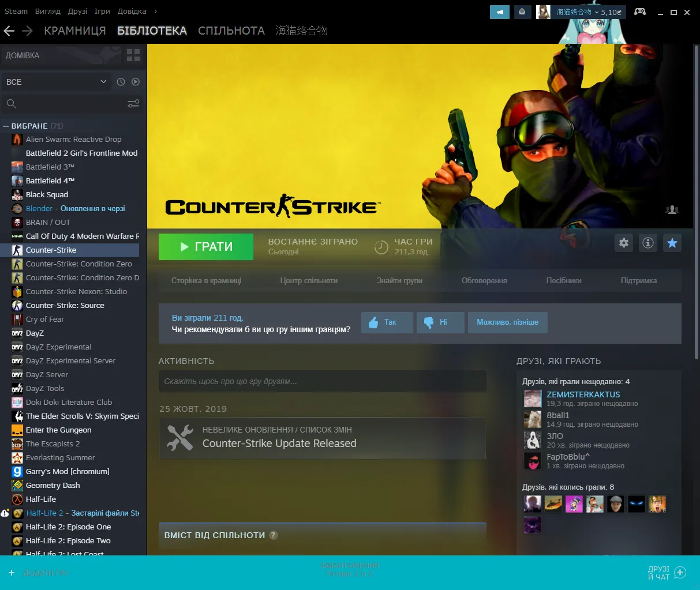Open friend ZEMИSTERKAKTUS profile
This screenshot has height=590, width=700.
pyautogui.click(x=583, y=394)
